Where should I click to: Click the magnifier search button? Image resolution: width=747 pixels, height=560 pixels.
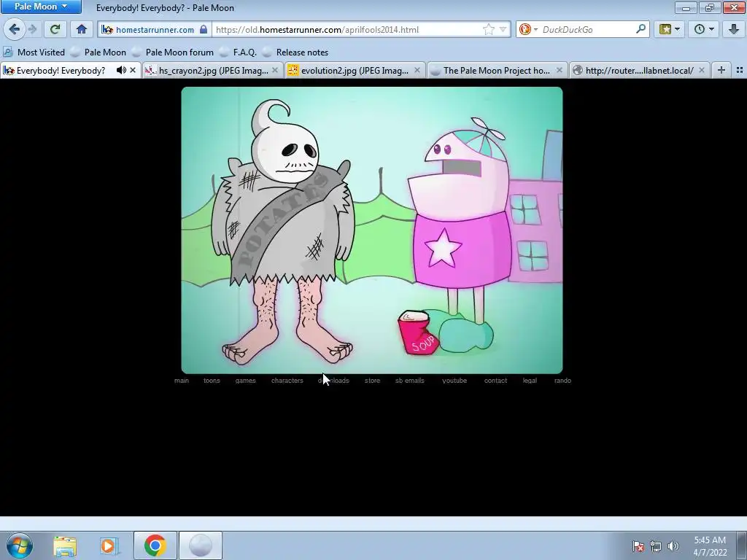point(640,29)
